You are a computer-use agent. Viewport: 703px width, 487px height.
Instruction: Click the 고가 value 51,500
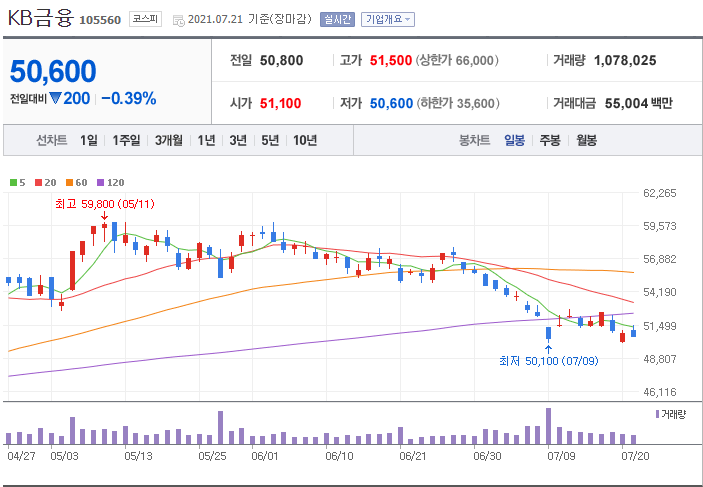(x=391, y=60)
